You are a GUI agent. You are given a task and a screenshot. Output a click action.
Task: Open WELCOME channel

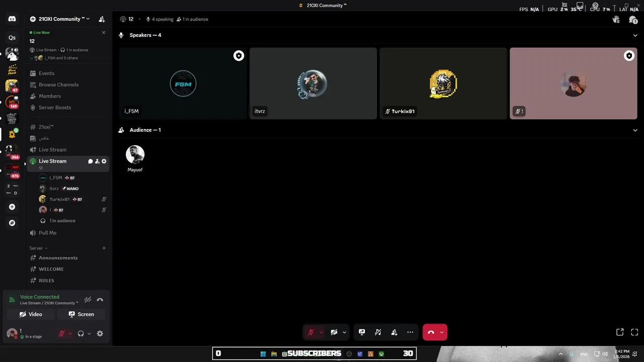[x=67, y=269]
